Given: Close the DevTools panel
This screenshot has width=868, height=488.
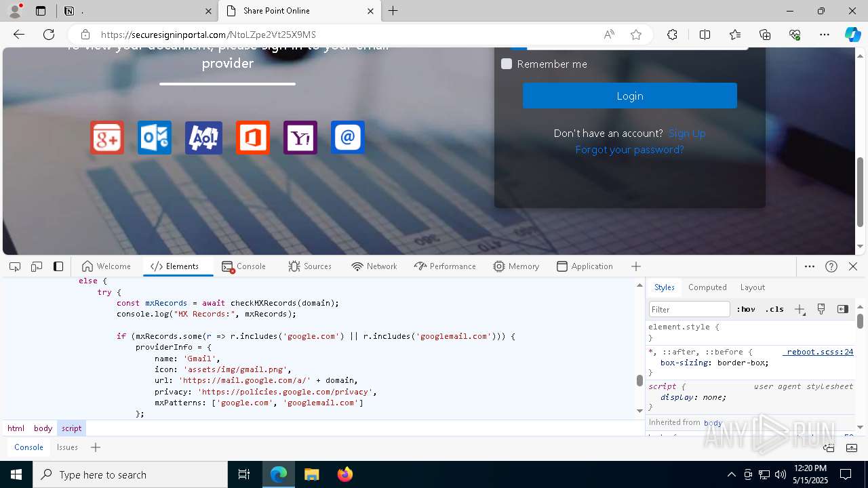Looking at the screenshot, I should tap(853, 266).
